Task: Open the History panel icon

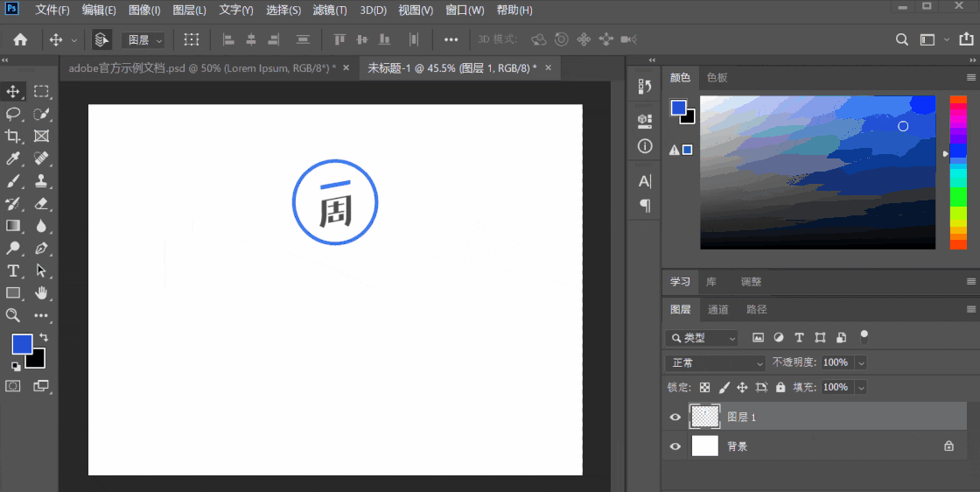Action: click(645, 87)
